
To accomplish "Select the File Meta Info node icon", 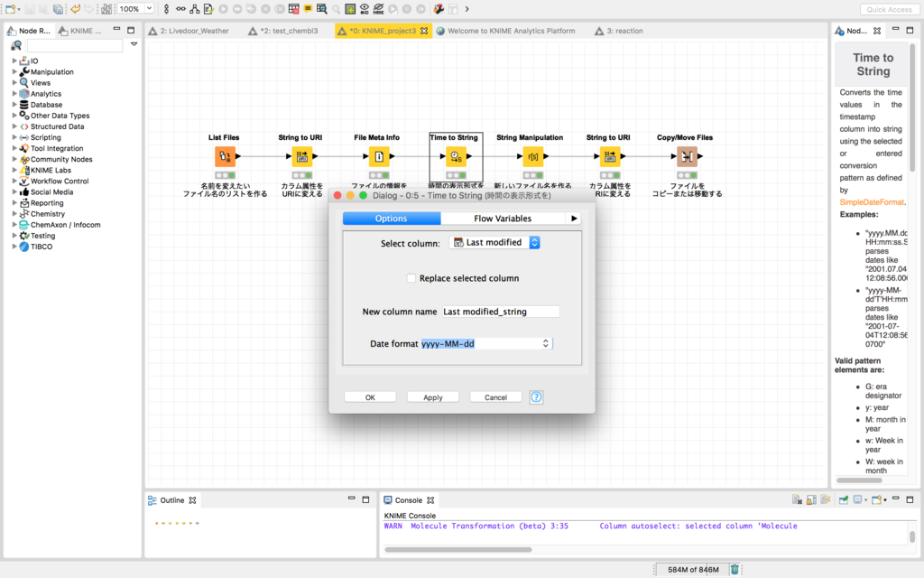I will tap(379, 156).
